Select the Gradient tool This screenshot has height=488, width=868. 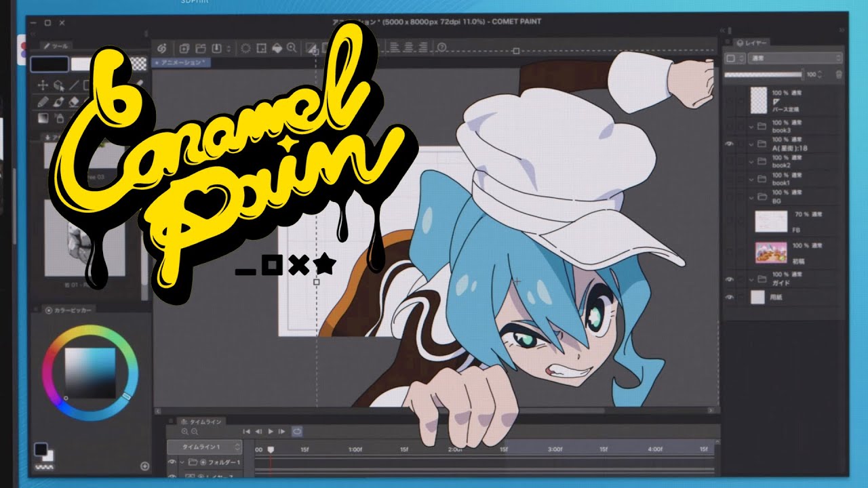coord(42,118)
